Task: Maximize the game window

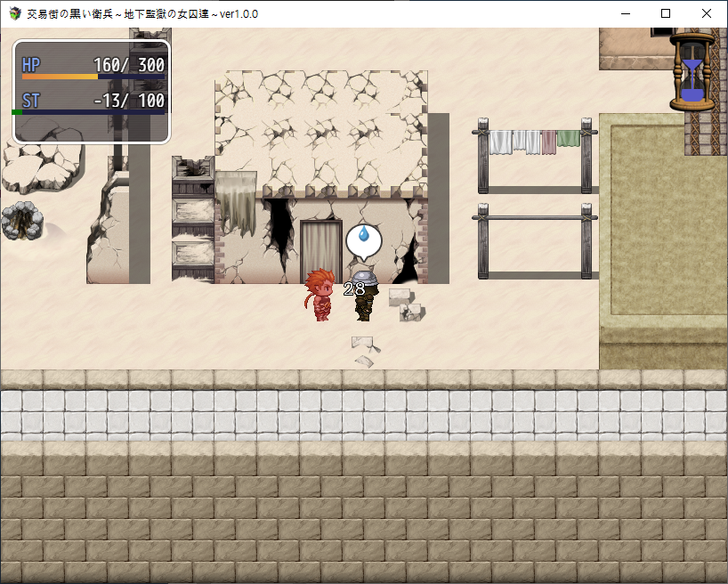Action: point(666,13)
